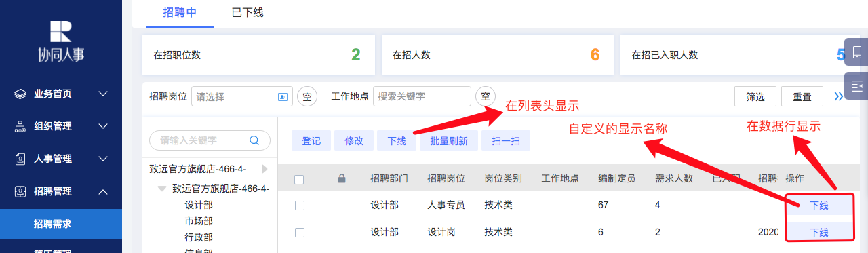Toggle the select-all checkbox in table header
Viewport: 868px width, 253px height.
[x=300, y=179]
